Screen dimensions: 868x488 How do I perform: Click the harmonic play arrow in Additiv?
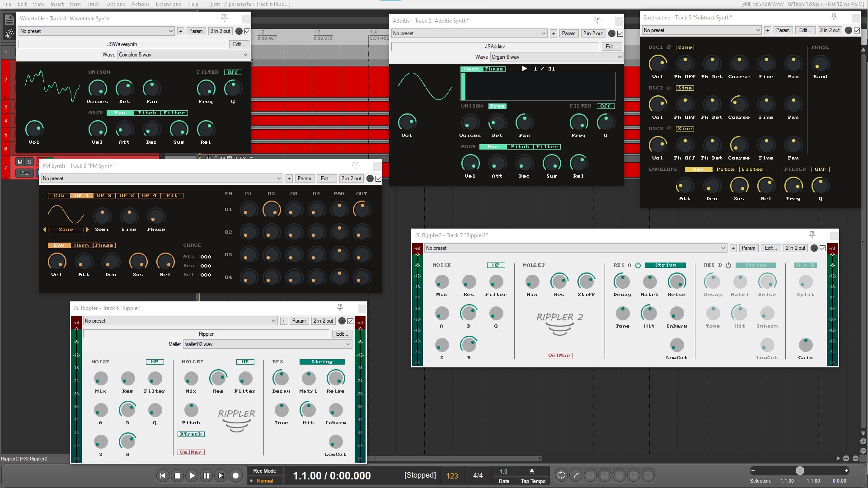pos(525,69)
